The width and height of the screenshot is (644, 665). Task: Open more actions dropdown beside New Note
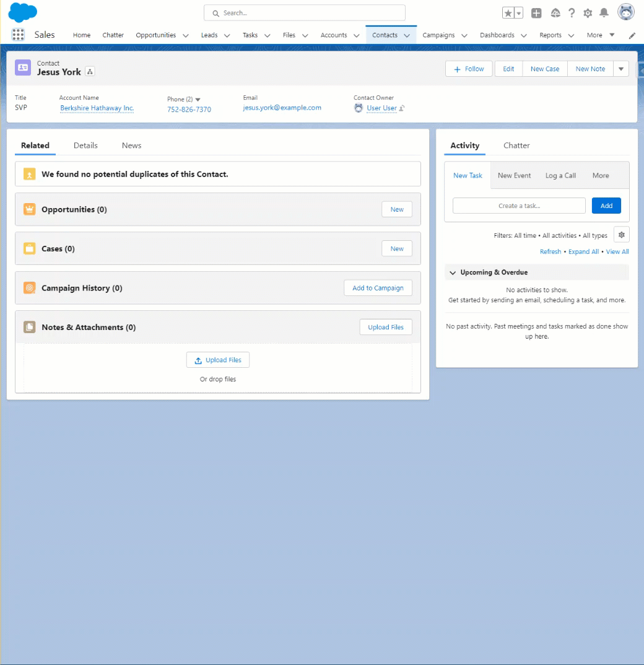(621, 69)
